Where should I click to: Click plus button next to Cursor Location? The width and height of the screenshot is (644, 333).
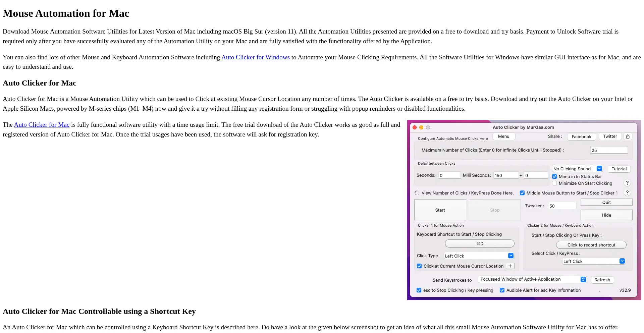pyautogui.click(x=510, y=266)
